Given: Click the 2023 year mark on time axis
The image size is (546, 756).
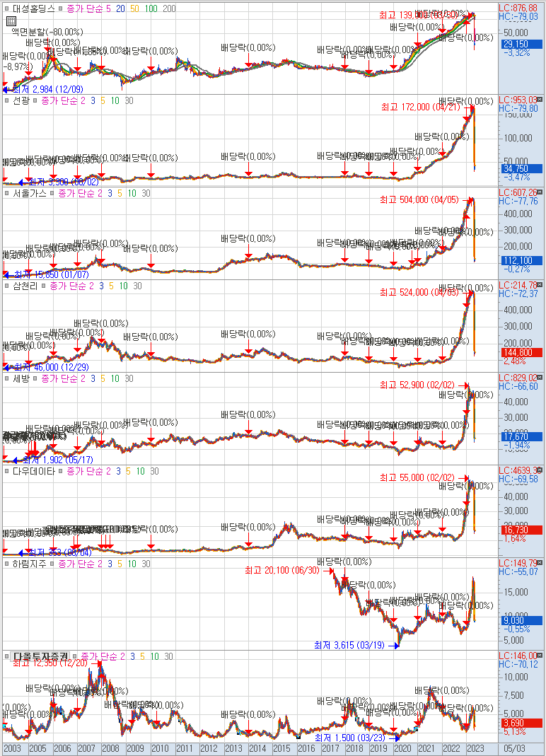Looking at the screenshot, I should coord(475,748).
